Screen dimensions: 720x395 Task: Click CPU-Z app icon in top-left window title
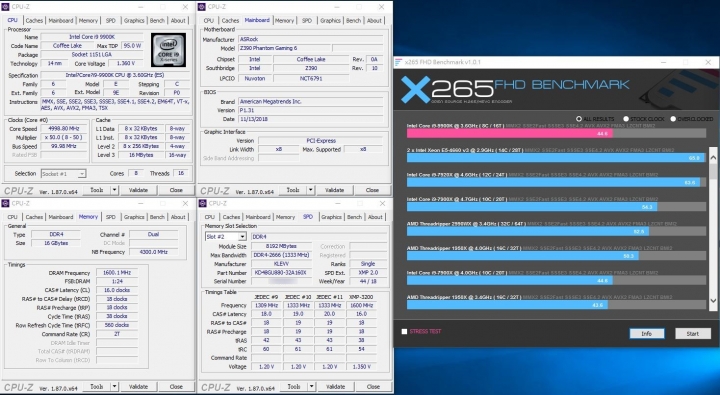pos(6,7)
